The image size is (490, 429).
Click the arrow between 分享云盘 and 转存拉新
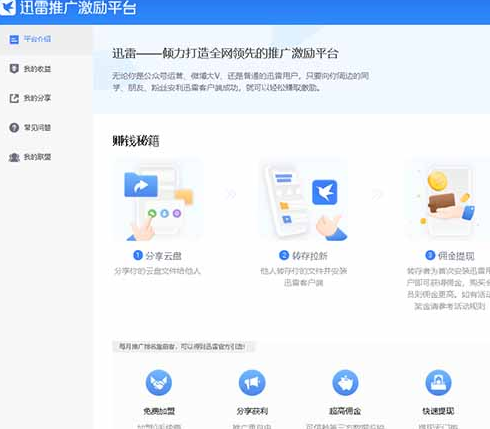(x=231, y=194)
